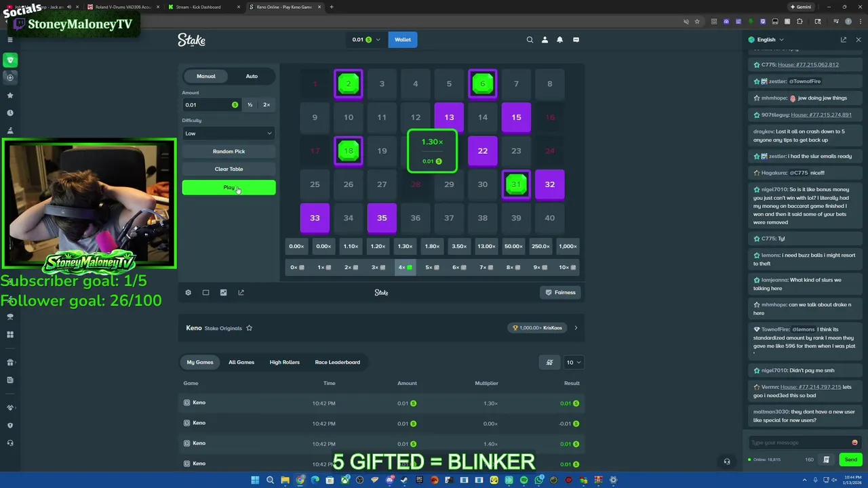Open Windows Start menu
The image size is (868, 488).
click(255, 480)
